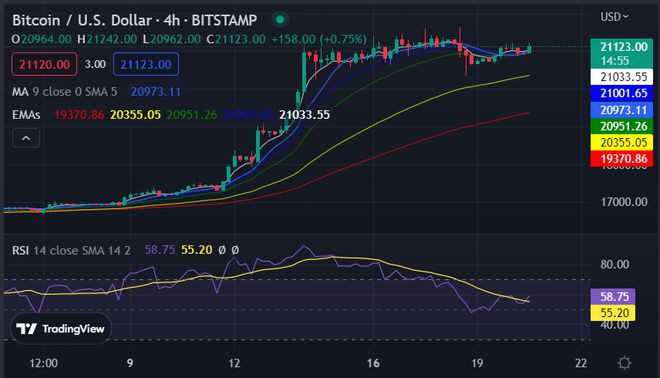Click the white 21033.55 EMA price label
The image size is (660, 378).
coord(622,77)
